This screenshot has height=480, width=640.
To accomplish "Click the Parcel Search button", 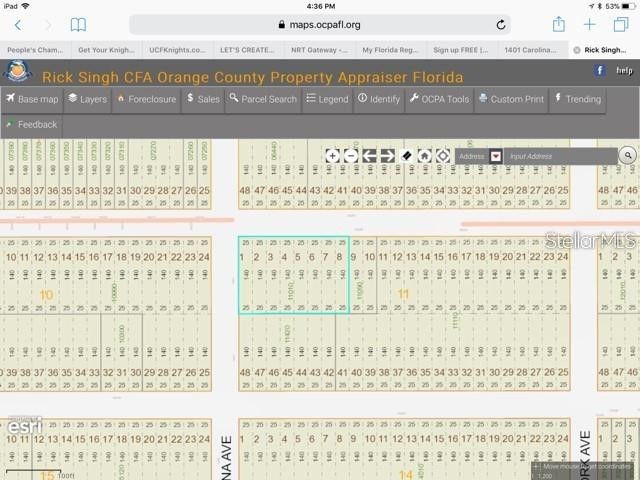I will click(262, 99).
